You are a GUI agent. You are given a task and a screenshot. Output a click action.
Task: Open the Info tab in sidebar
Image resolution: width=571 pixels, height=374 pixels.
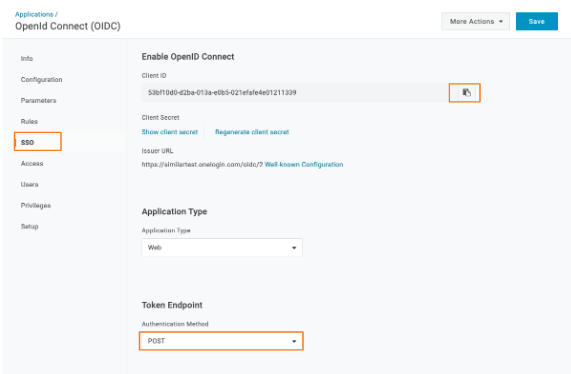(27, 59)
